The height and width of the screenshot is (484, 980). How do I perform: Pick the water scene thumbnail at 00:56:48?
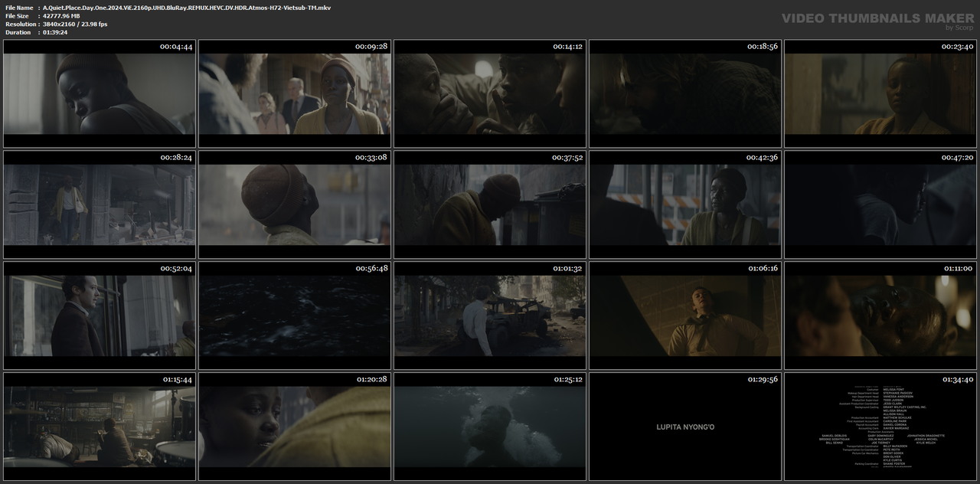(295, 316)
